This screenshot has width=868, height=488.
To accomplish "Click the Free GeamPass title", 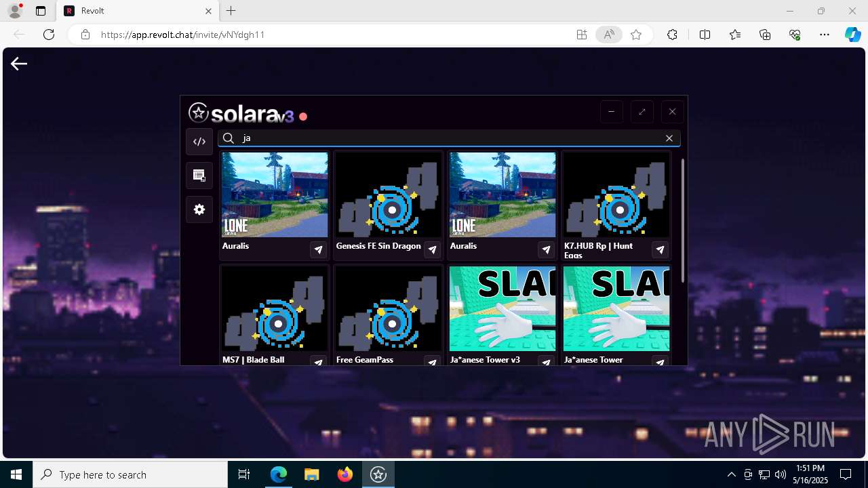I will (x=365, y=360).
